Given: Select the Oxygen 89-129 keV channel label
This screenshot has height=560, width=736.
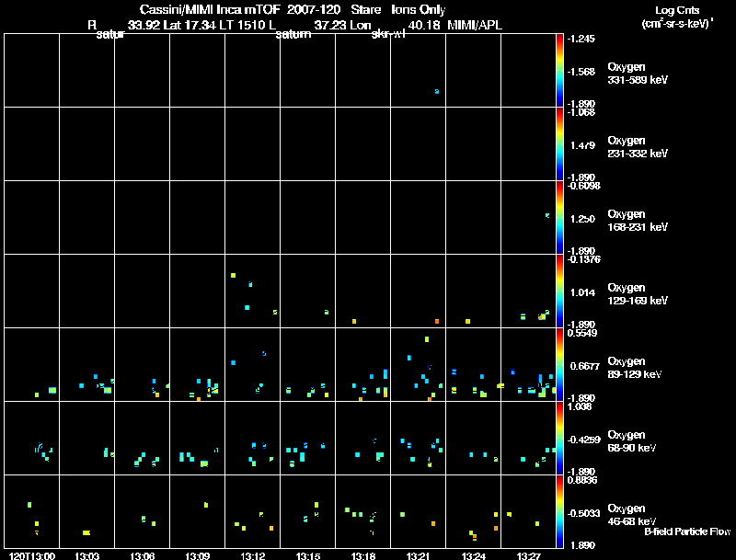Looking at the screenshot, I should [x=637, y=368].
